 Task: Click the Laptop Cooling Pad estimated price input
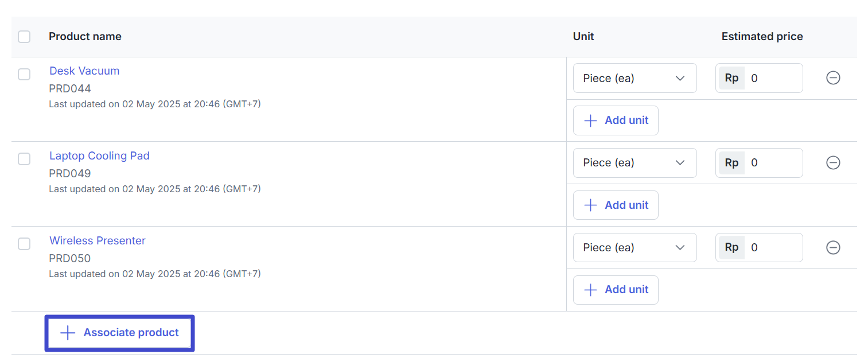(x=772, y=163)
